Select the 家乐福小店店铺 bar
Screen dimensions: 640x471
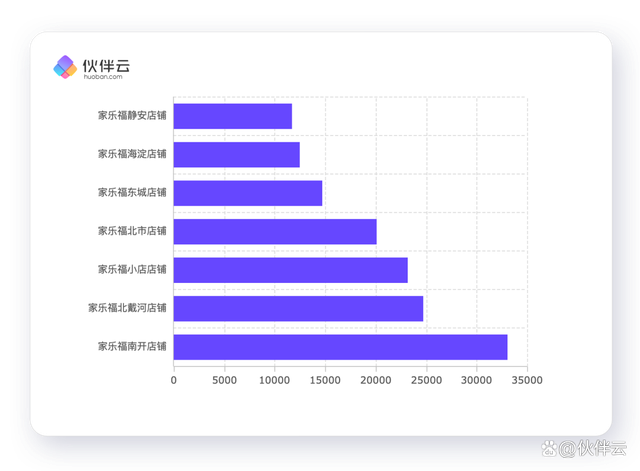point(291,270)
